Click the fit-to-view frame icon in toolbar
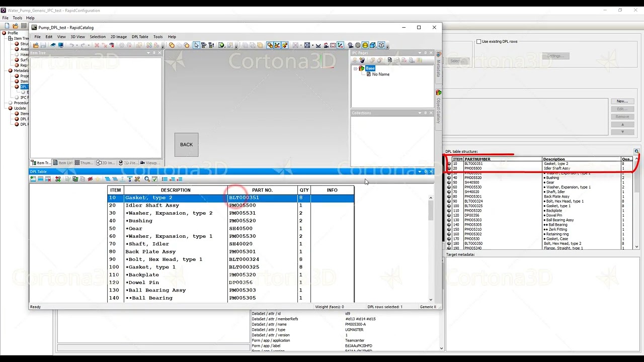Image resolution: width=644 pixels, height=362 pixels. tap(307, 45)
